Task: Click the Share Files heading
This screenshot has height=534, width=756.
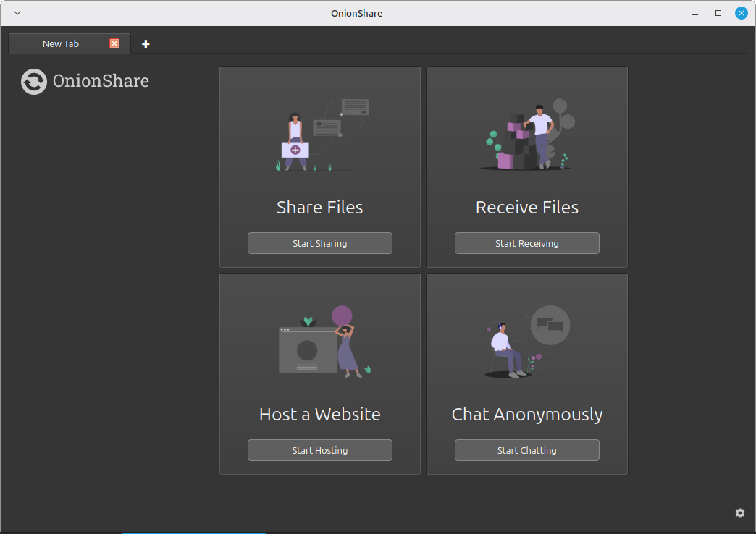Action: (x=319, y=208)
